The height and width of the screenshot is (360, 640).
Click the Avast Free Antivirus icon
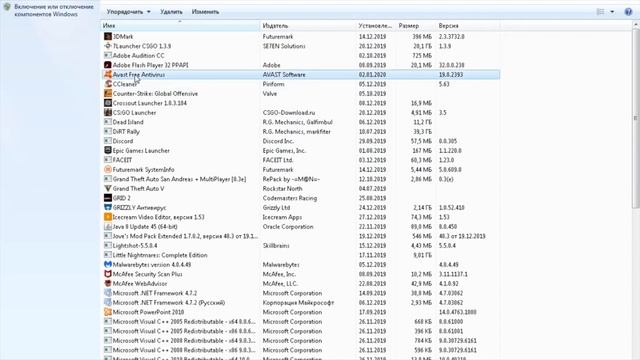pos(108,74)
